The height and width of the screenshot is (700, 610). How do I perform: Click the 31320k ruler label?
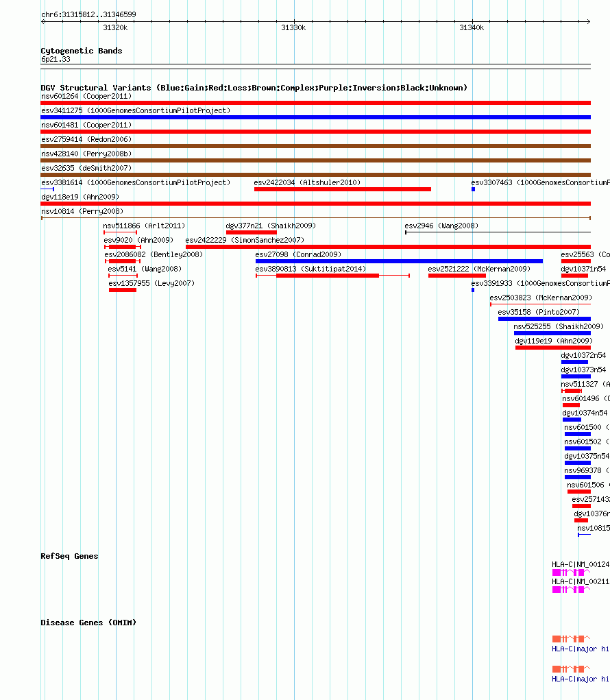[x=116, y=27]
